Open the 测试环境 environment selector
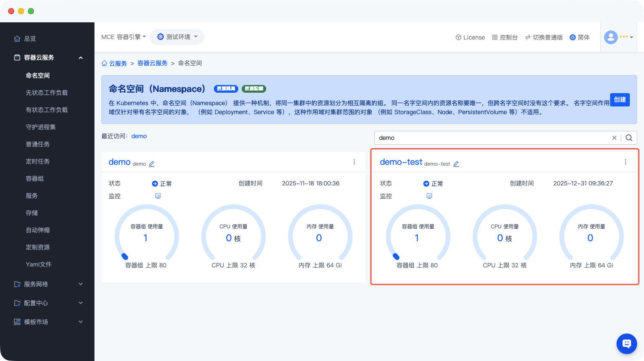This screenshot has width=644, height=361. click(x=177, y=37)
